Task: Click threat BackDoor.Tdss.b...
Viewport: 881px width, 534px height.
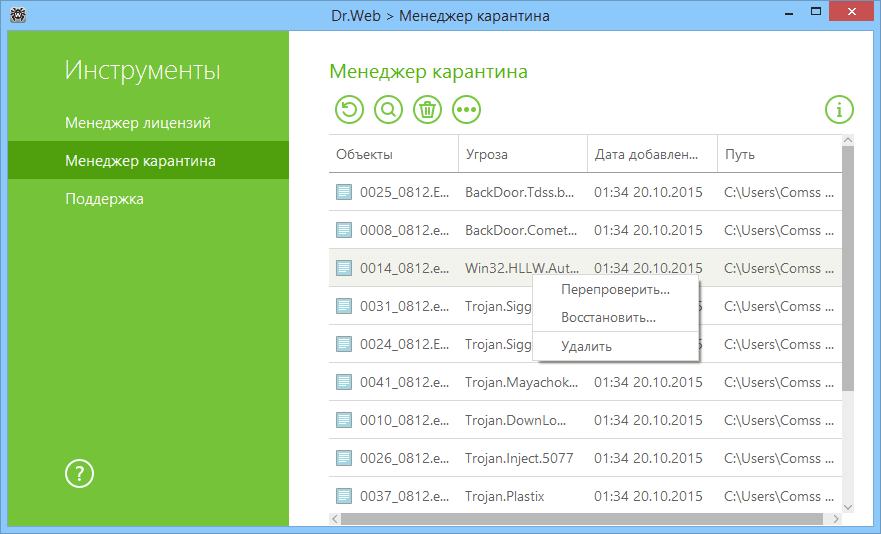Action: 520,192
